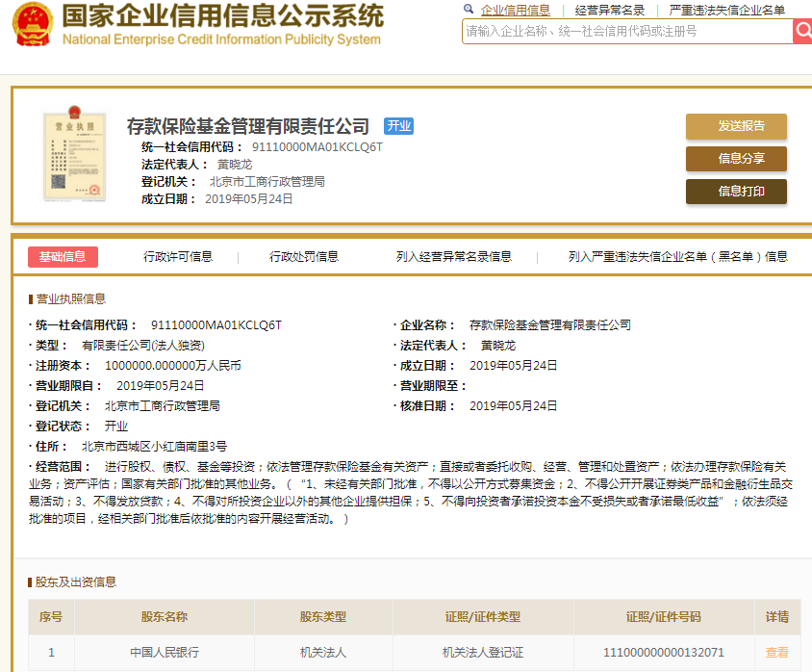The width and height of the screenshot is (812, 672).
Task: Click the site title 国家企业信用信息公示系统
Action: point(223,15)
